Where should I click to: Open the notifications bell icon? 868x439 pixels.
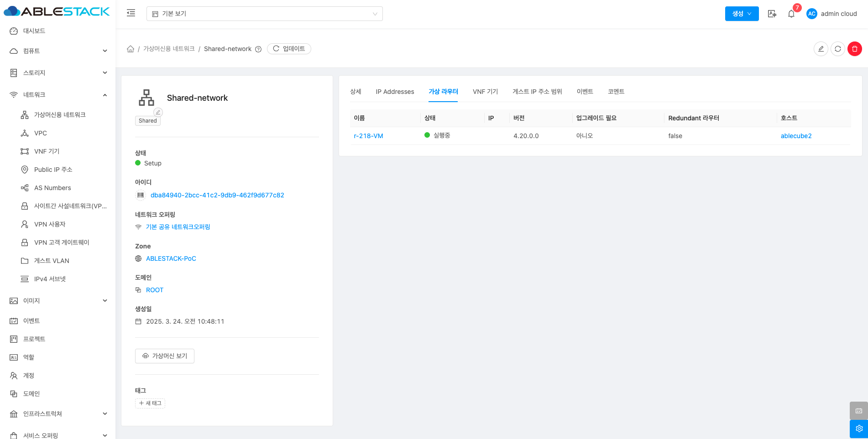pyautogui.click(x=791, y=14)
